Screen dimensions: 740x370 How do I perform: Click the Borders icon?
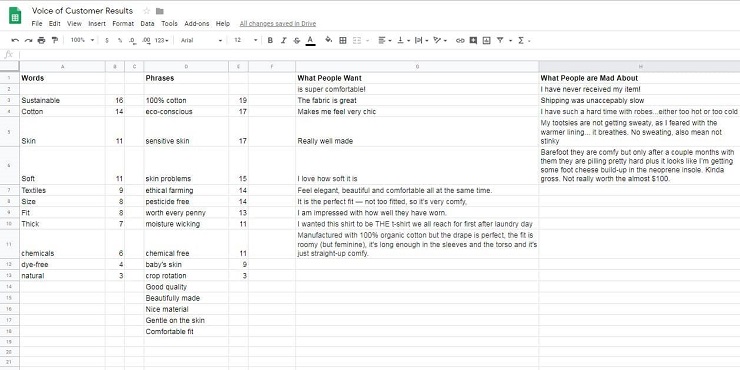click(x=343, y=41)
